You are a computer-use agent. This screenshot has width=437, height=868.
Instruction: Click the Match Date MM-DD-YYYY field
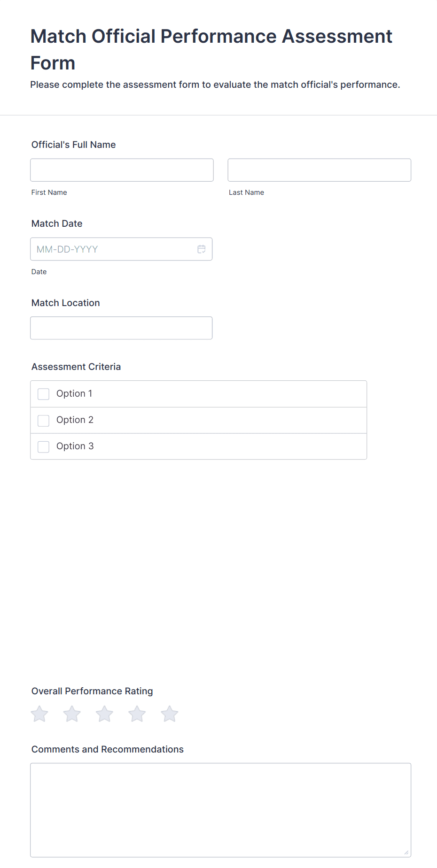point(121,249)
